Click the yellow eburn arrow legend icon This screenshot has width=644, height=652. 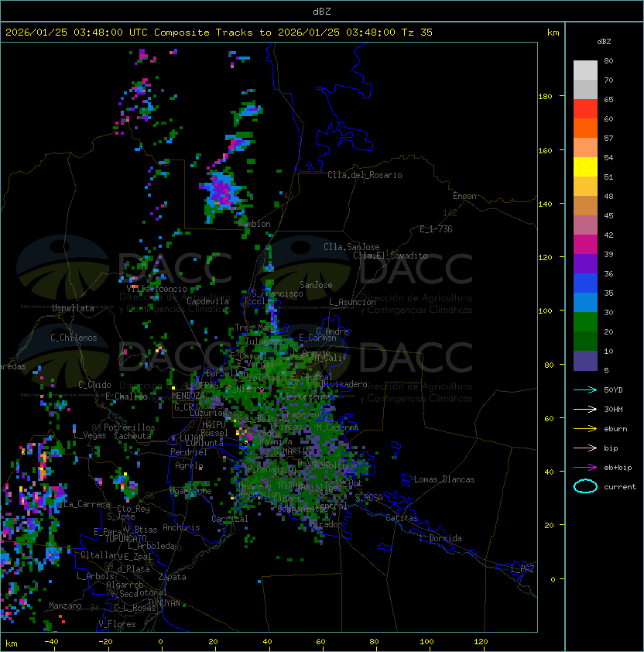[585, 429]
